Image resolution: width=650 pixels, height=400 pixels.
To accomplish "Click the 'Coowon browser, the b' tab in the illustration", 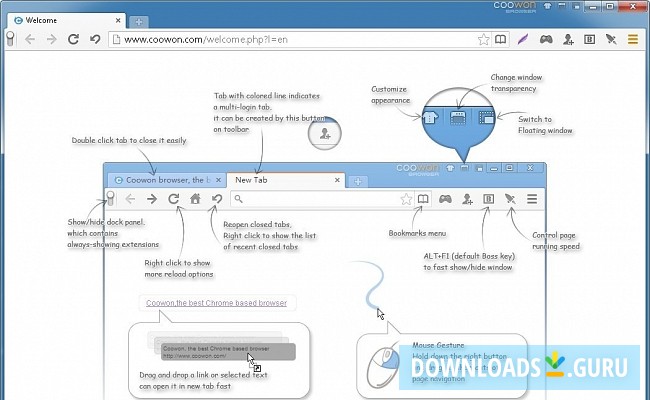I will pos(167,180).
